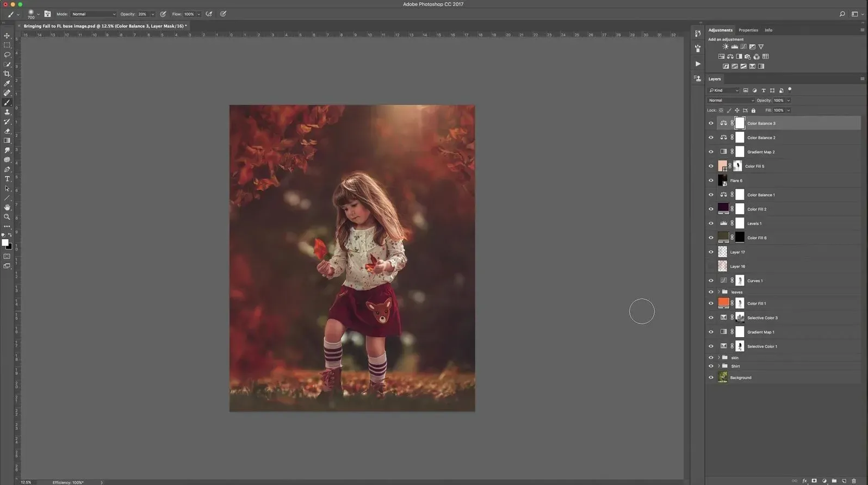Select the Lasso tool

pos(7,55)
